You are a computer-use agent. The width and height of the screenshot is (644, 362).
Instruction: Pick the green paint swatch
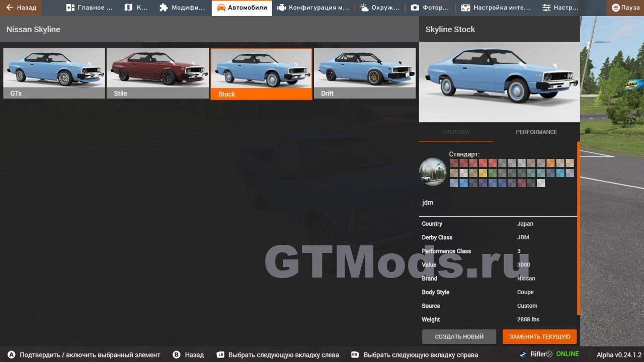coord(493,173)
